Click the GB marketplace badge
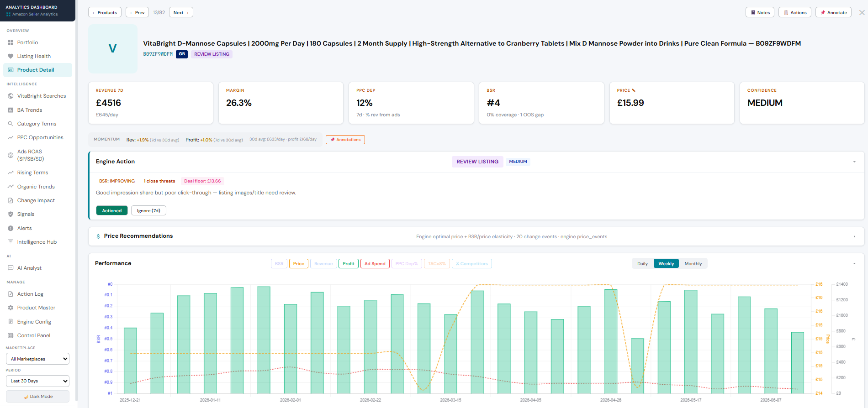Viewport: 868px width, 408px height. pos(182,54)
